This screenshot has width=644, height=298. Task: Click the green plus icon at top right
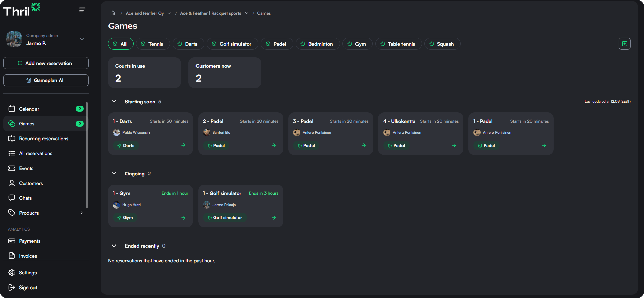click(x=624, y=44)
